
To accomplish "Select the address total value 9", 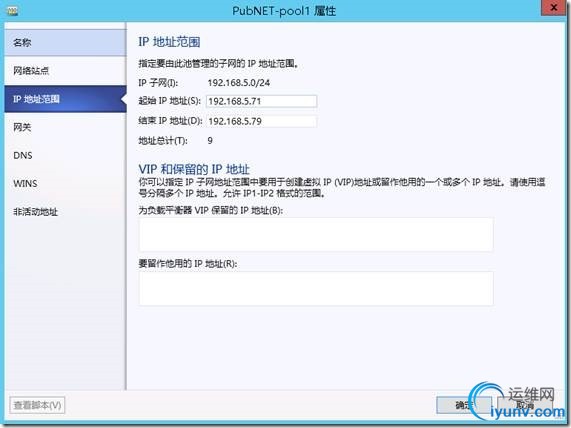I will tap(210, 141).
